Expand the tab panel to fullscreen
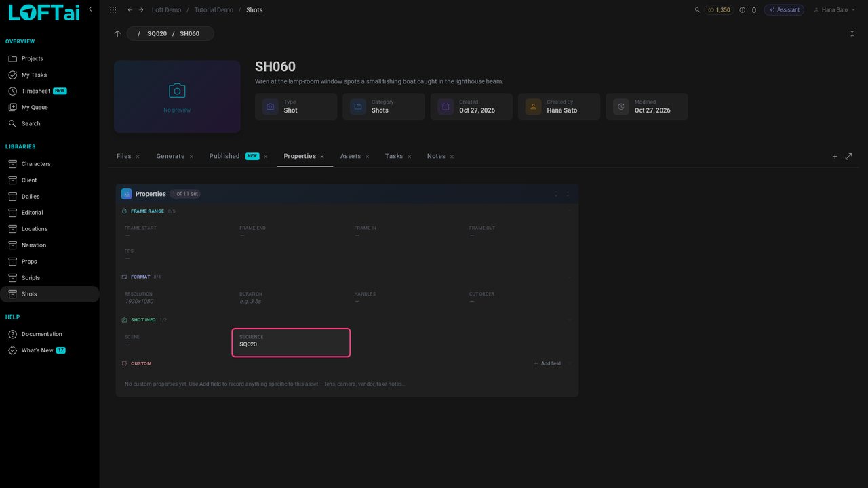The height and width of the screenshot is (488, 868). (848, 156)
